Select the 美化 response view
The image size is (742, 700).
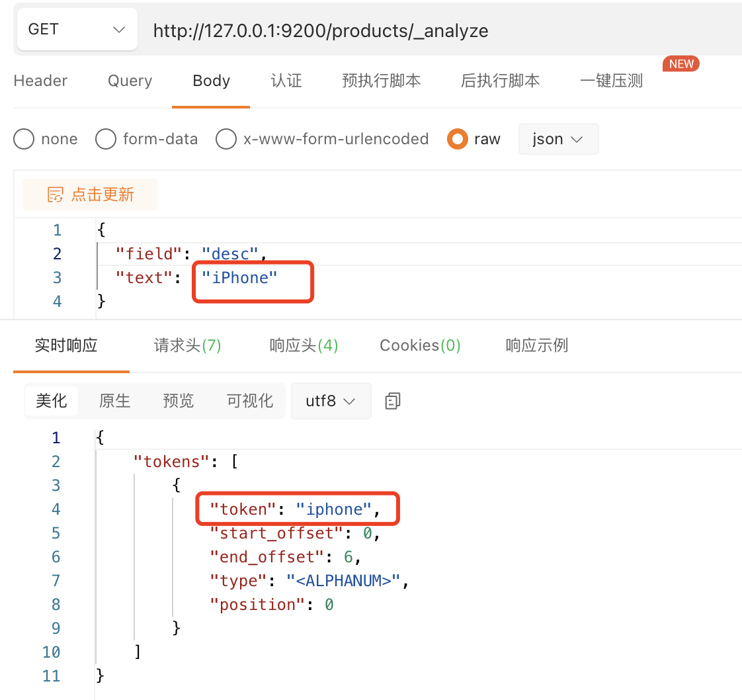pos(52,401)
